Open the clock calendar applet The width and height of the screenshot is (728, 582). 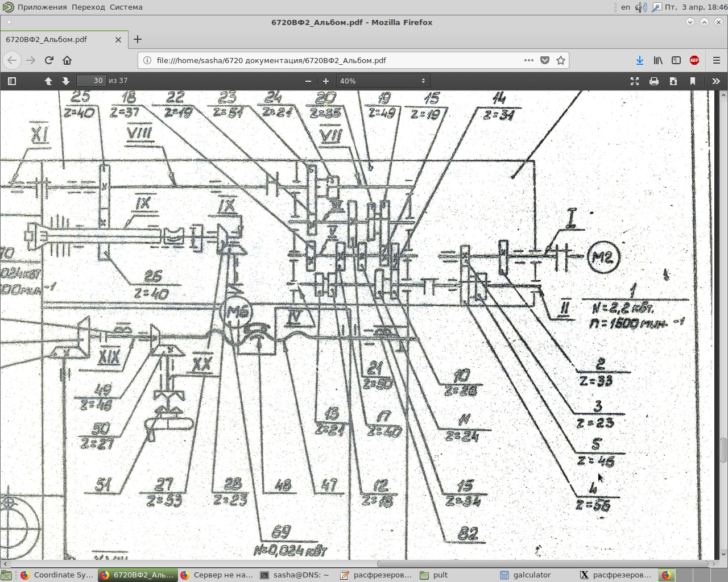[696, 7]
